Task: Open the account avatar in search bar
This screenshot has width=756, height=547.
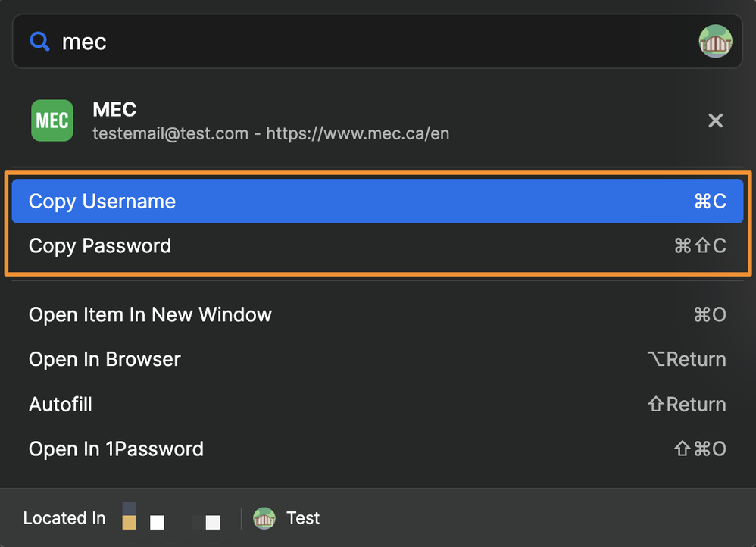Action: point(715,41)
